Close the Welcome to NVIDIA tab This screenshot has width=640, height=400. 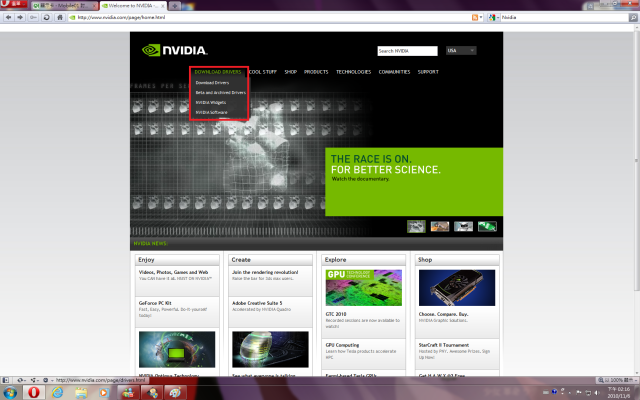click(162, 6)
